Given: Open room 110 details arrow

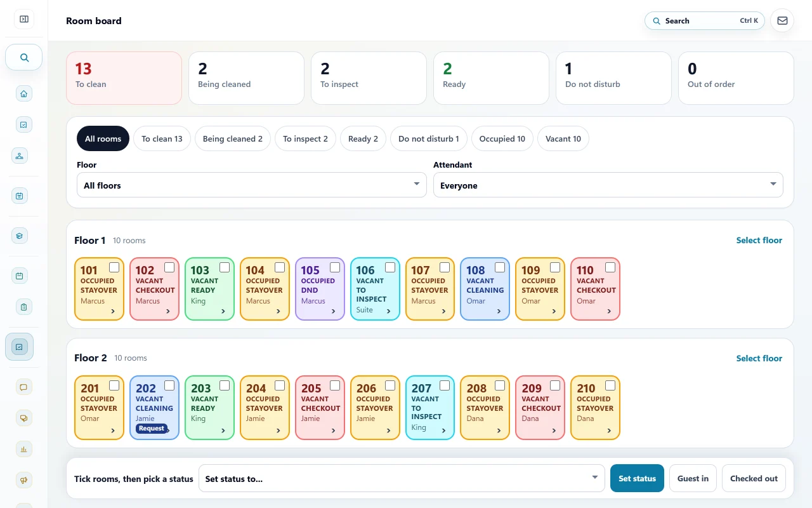Looking at the screenshot, I should pos(610,311).
